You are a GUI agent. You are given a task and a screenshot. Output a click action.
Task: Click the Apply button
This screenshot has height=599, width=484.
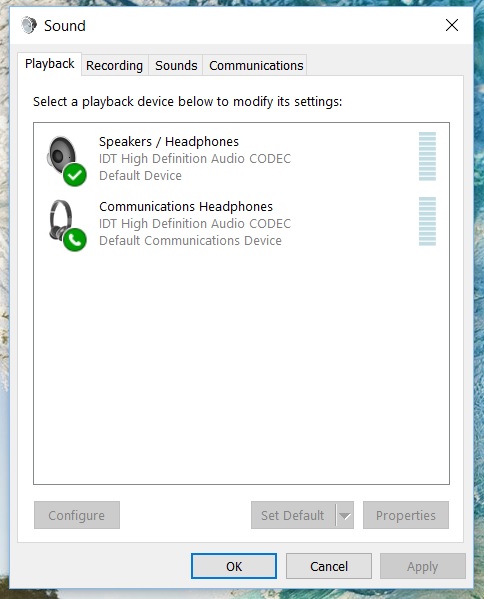click(x=422, y=566)
